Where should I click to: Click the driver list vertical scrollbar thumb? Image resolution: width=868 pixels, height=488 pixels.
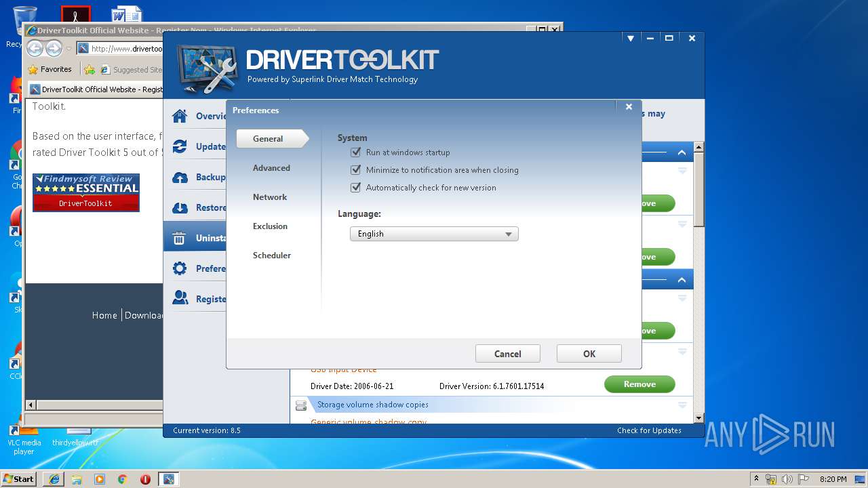(x=699, y=190)
